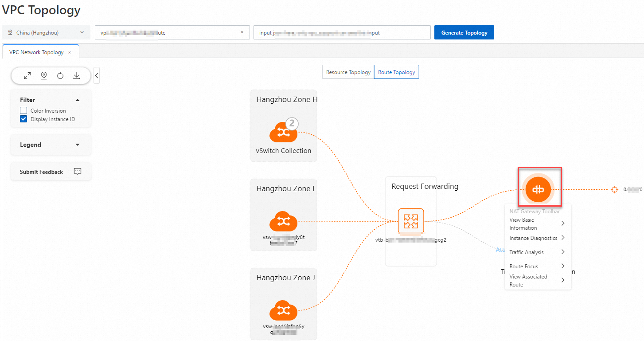Click the fullscreen expand icon in the toolbar

(x=27, y=75)
